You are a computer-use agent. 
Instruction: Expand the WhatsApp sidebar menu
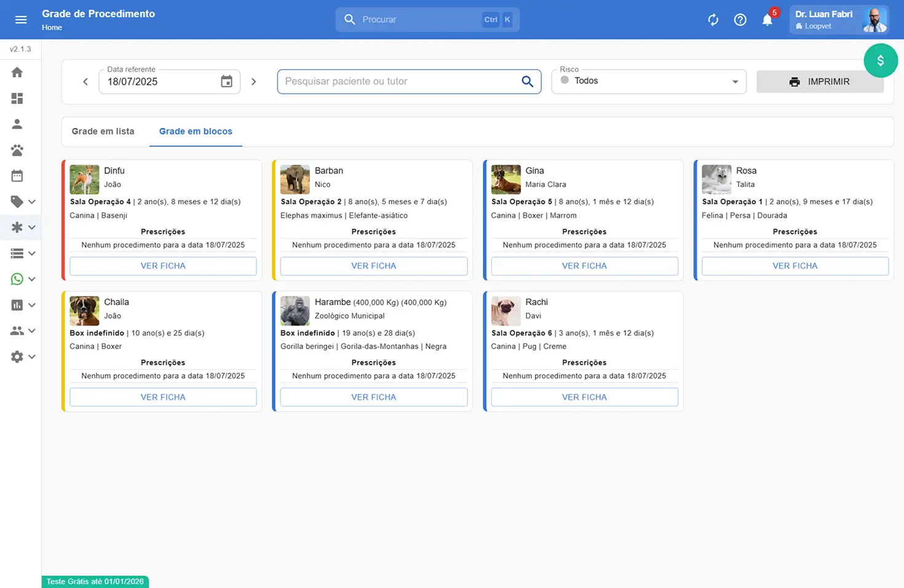point(23,279)
